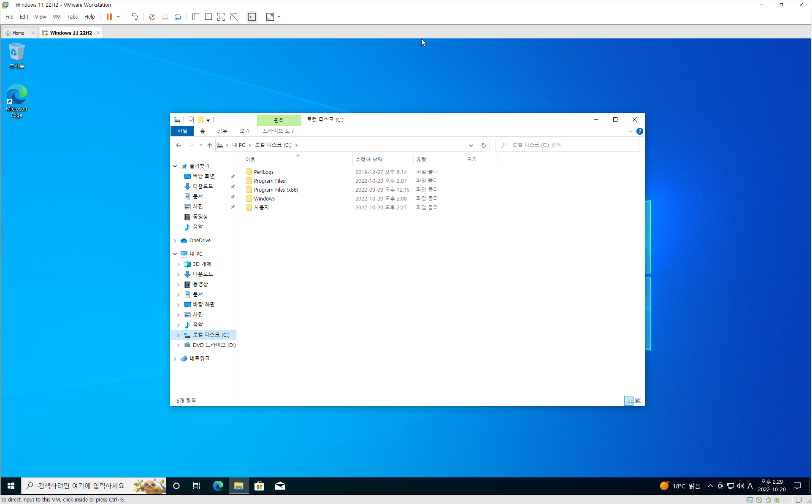Switch to large icons view toggle

point(638,401)
